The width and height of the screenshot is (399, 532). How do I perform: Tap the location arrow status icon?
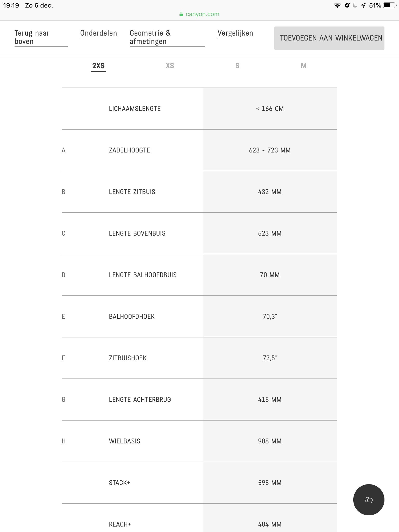point(363,5)
